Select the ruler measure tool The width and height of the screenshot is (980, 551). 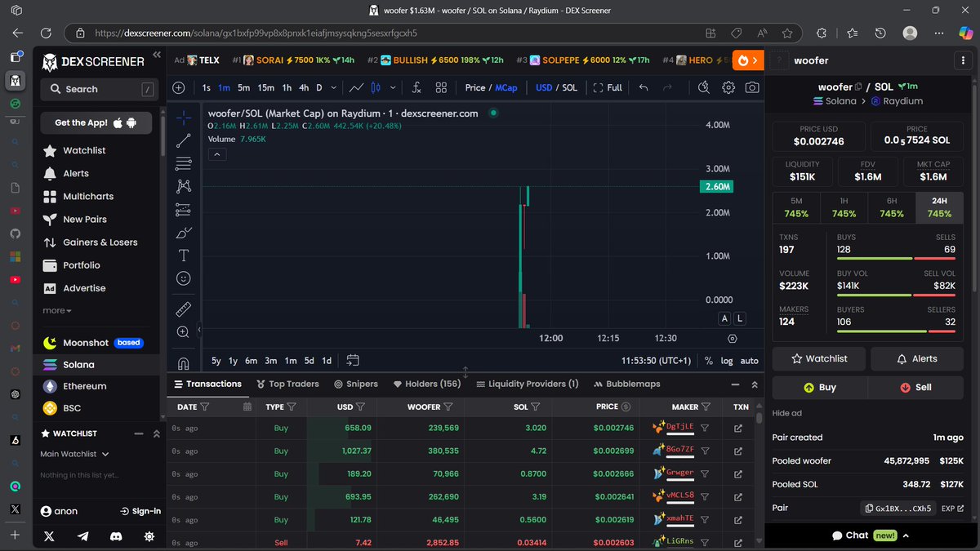point(183,309)
